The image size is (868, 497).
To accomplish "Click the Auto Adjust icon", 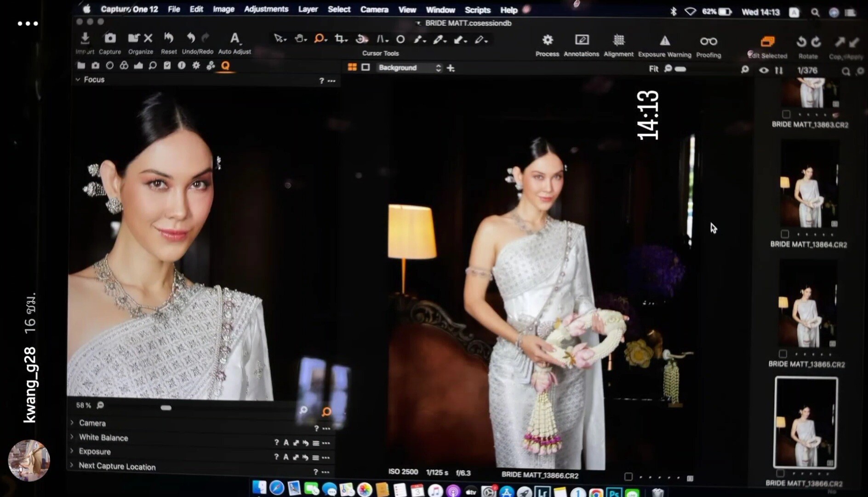I will point(234,38).
